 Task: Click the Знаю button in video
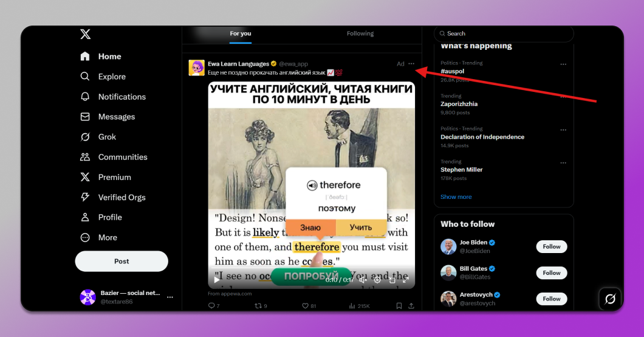(x=310, y=228)
